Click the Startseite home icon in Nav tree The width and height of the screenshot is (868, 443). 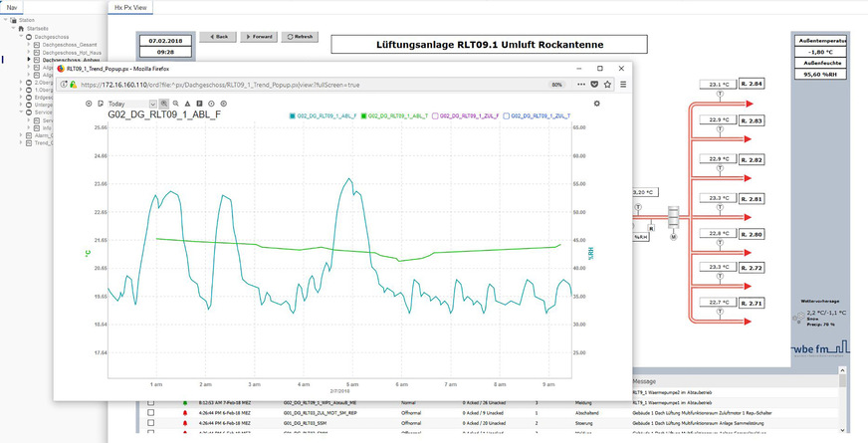tap(23, 30)
